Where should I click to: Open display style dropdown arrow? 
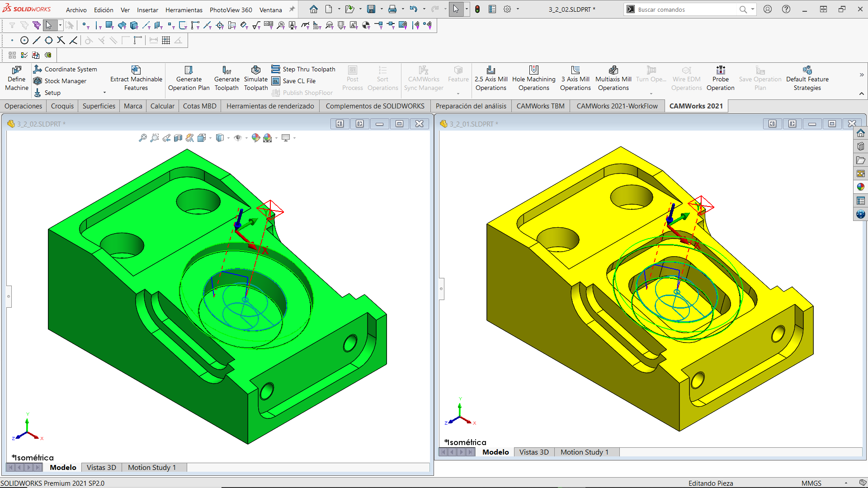[x=228, y=138]
